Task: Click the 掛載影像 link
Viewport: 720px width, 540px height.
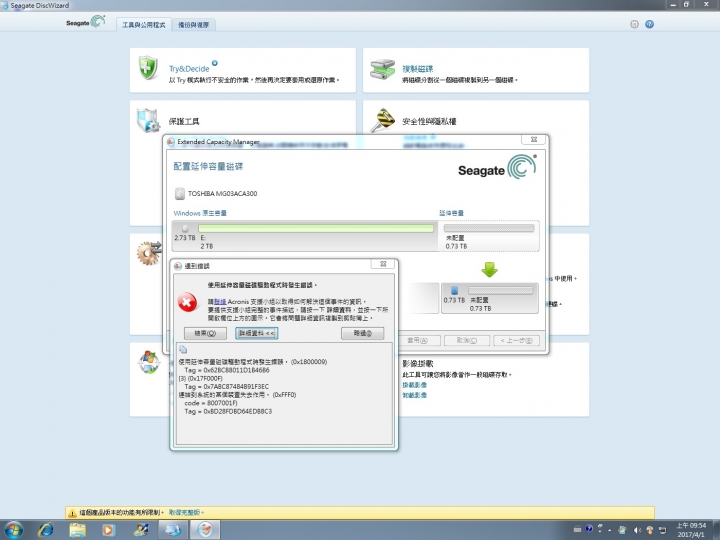Action: pyautogui.click(x=415, y=385)
